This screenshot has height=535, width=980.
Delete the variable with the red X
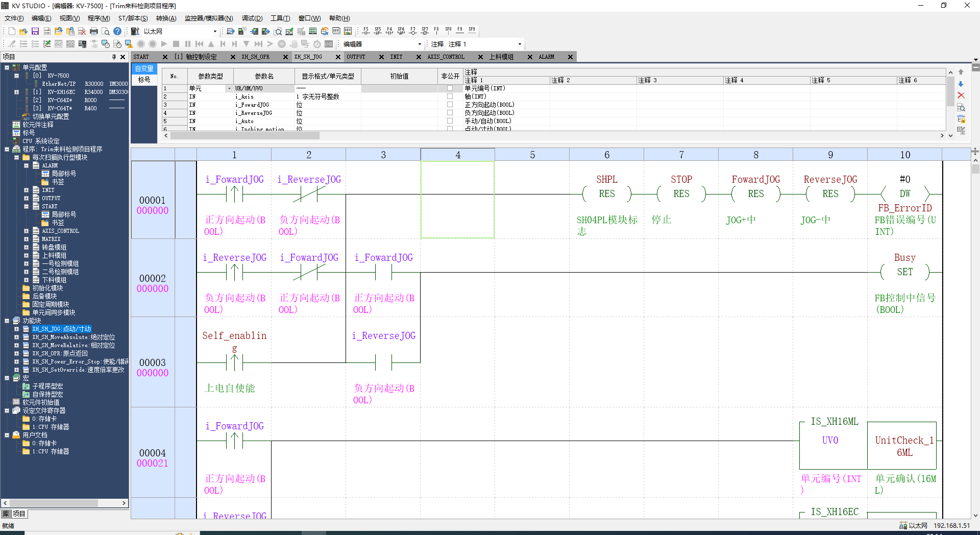click(961, 95)
